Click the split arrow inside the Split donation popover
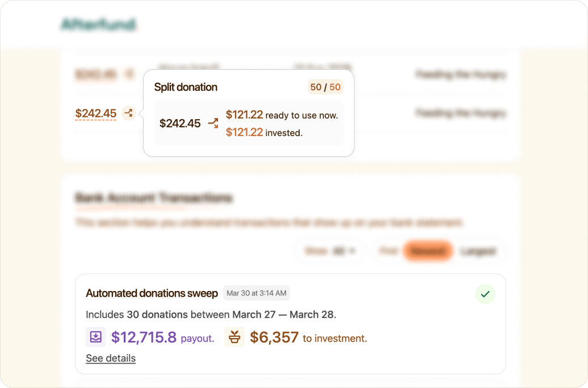Viewport: 588px width, 388px height. tap(213, 123)
